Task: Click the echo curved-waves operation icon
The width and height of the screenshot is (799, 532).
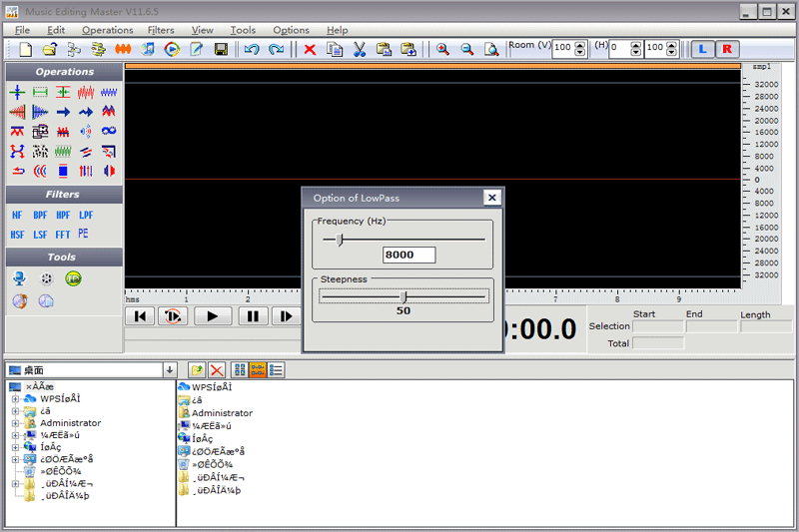Action: [x=40, y=171]
